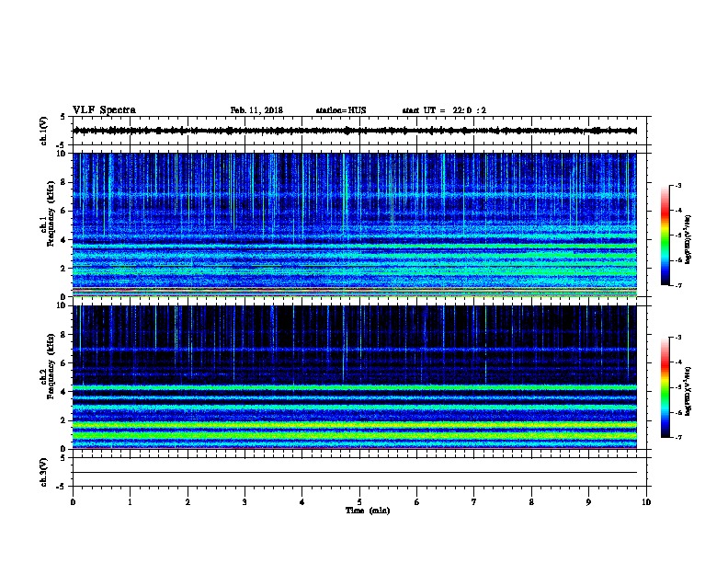
Task: Click the "-7" label on ch.2 color scale
Action: [x=678, y=438]
